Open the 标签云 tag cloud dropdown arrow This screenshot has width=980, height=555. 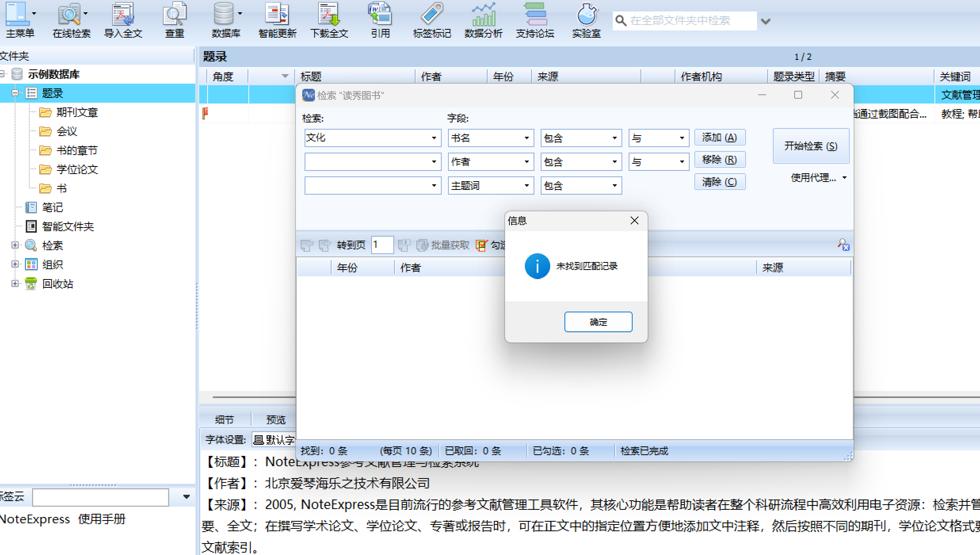(186, 497)
